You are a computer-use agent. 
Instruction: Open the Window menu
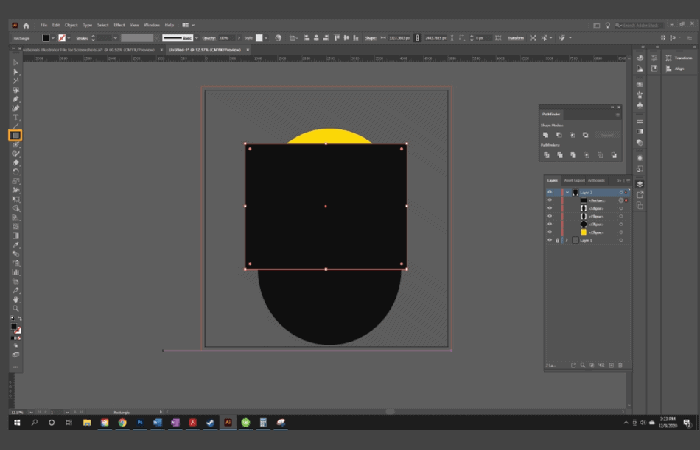click(152, 25)
